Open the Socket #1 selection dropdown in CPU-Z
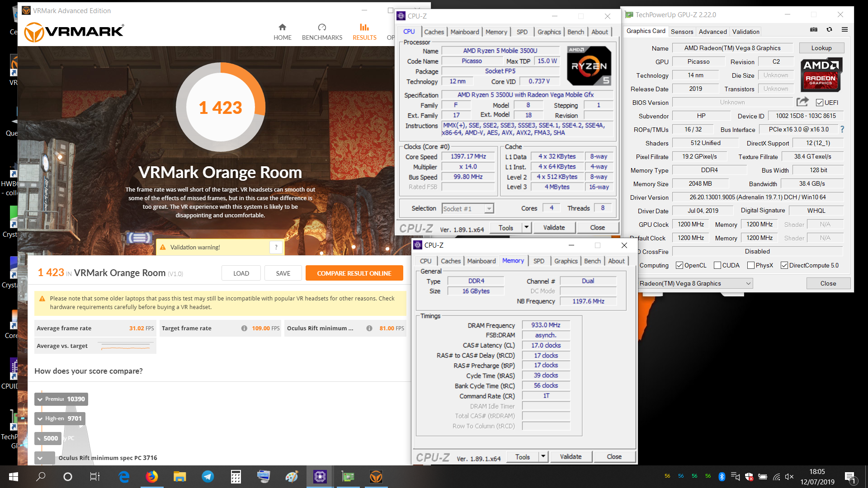 coord(489,208)
